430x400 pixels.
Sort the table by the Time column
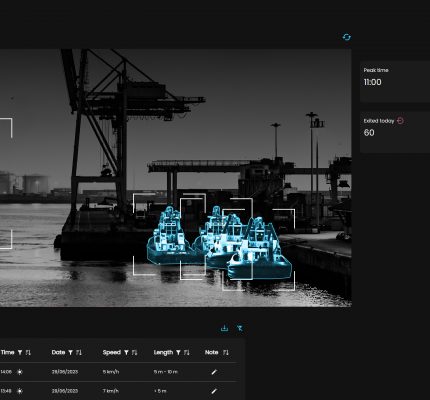click(28, 352)
